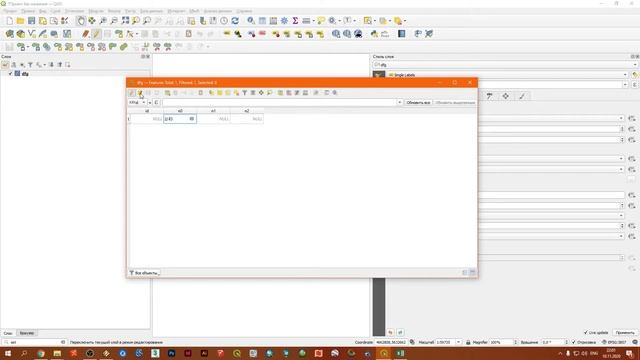Open the Windows Start menu

(x=8, y=353)
